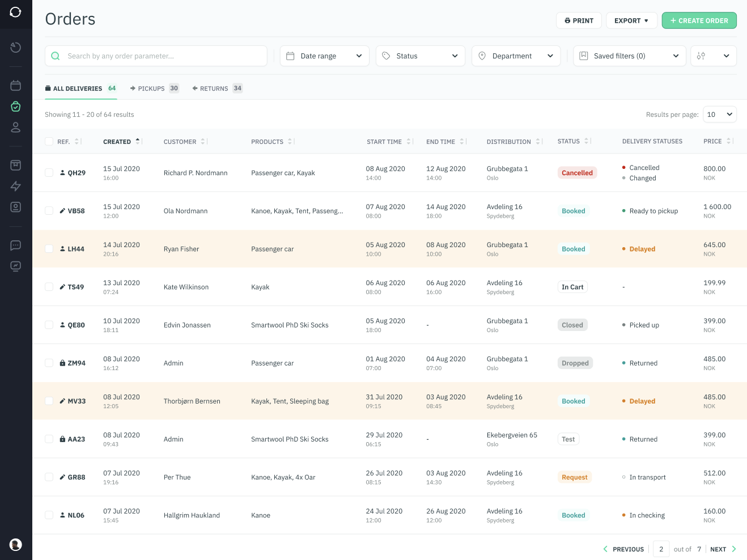747x560 pixels.
Task: Sort by PRICE column arrows
Action: (729, 142)
